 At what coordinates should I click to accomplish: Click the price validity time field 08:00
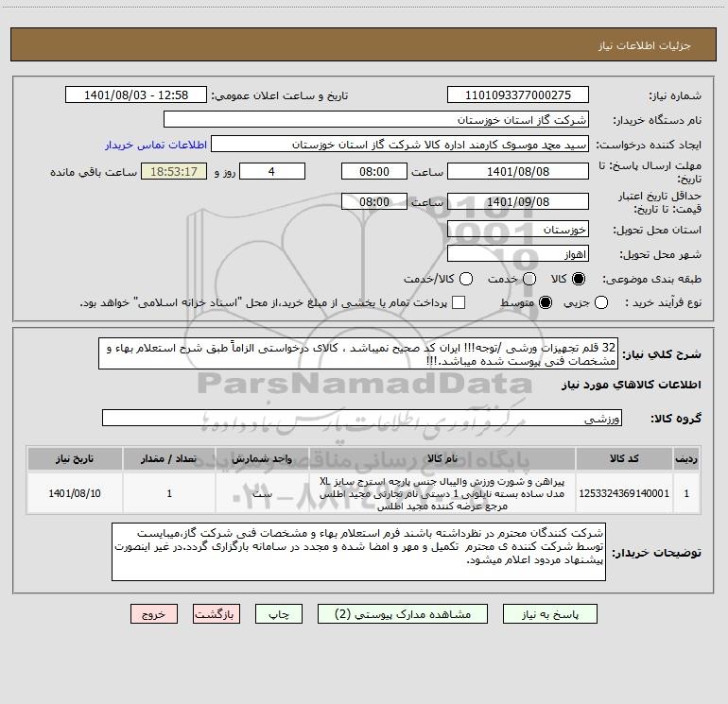pyautogui.click(x=374, y=201)
